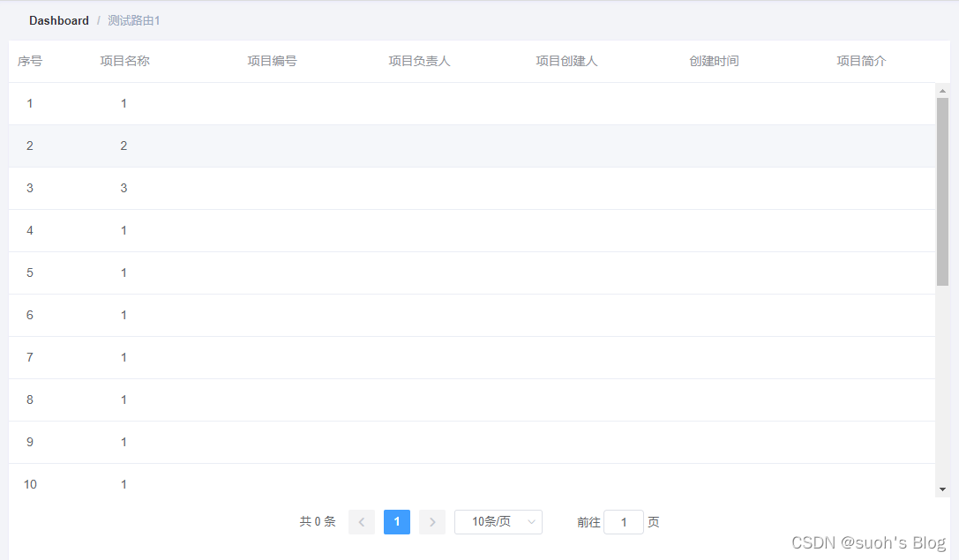
Task: Navigate to Dashboard via the breadcrumb
Action: [x=58, y=20]
